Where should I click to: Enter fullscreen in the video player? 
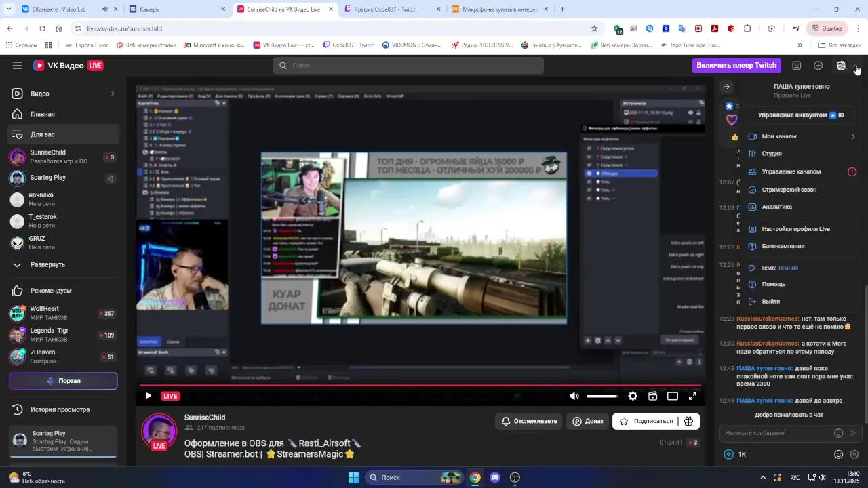click(x=692, y=396)
